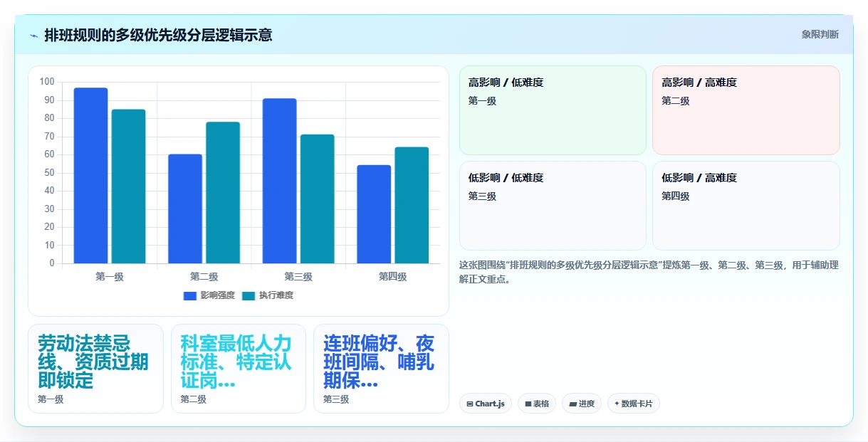Click the 第一级 x-axis label
This screenshot has width=868, height=442.
(110, 277)
